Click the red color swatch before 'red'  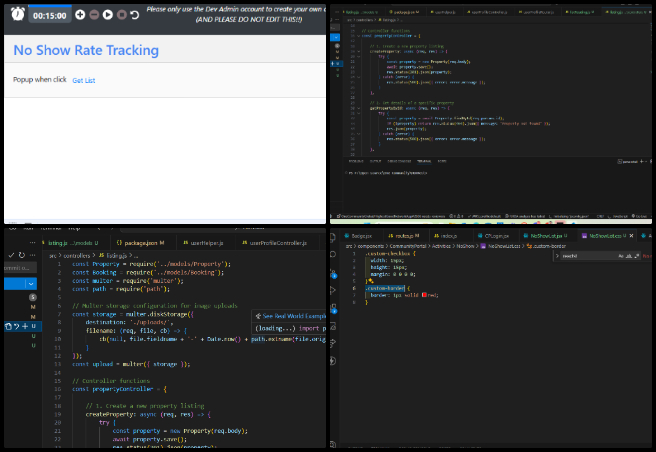point(424,295)
